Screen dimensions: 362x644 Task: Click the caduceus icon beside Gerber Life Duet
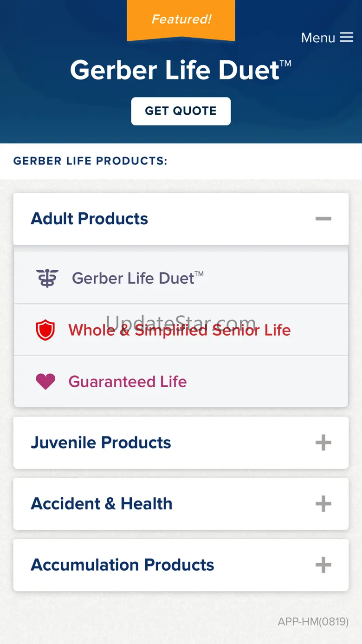click(47, 278)
